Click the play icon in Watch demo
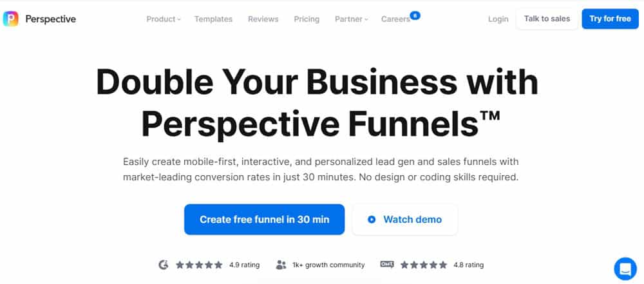Image resolution: width=644 pixels, height=284 pixels. [372, 220]
